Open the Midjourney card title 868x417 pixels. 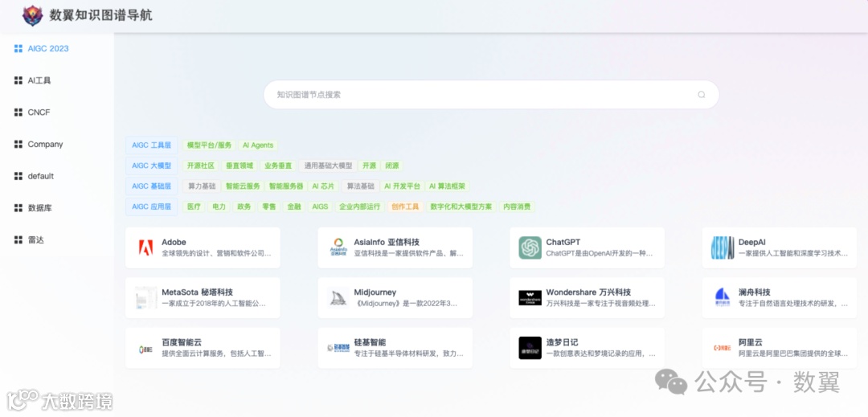coord(375,292)
